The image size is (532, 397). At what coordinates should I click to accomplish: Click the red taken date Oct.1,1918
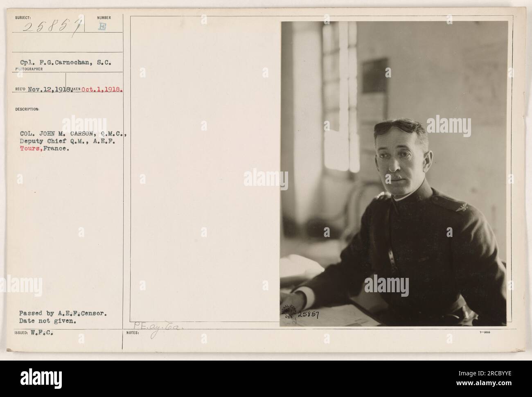pos(101,90)
